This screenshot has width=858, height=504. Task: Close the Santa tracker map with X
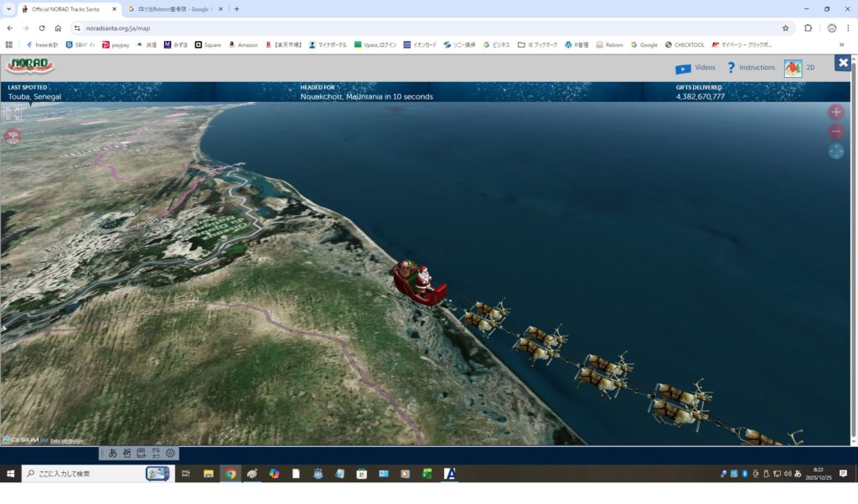coord(842,63)
